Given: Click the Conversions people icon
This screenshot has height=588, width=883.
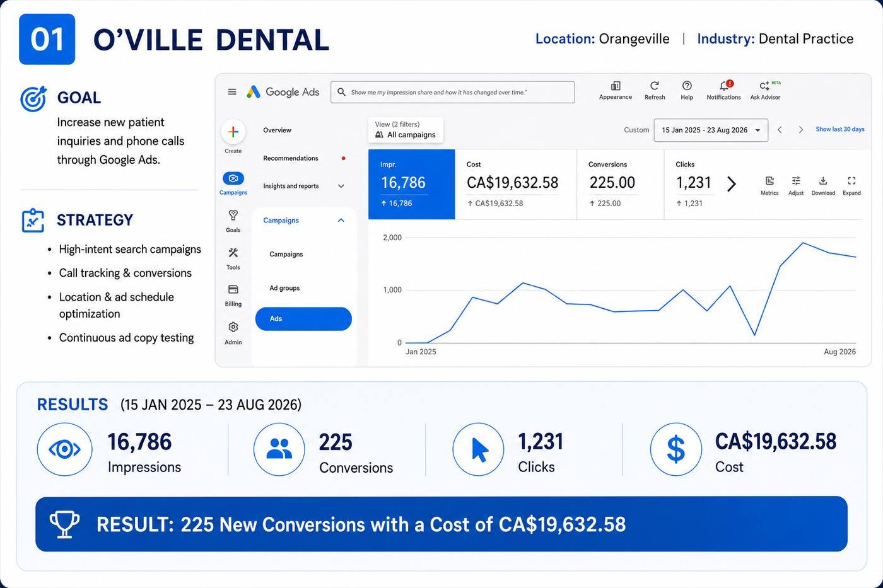Looking at the screenshot, I should [279, 449].
